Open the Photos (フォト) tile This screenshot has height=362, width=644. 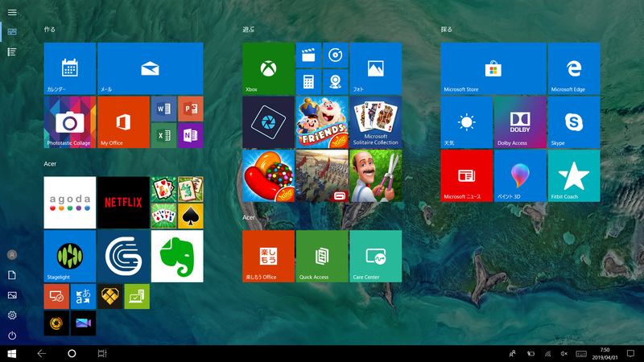pos(376,68)
